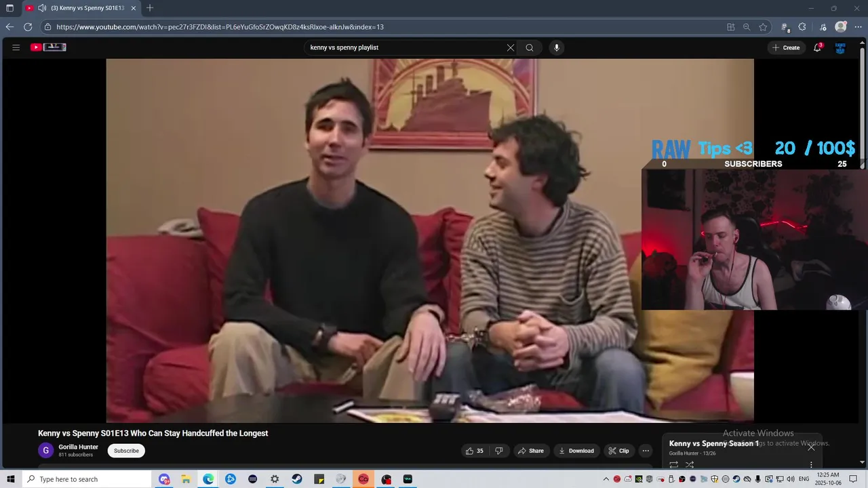Open Microsoft Edge from taskbar
The width and height of the screenshot is (868, 488).
pyautogui.click(x=208, y=479)
